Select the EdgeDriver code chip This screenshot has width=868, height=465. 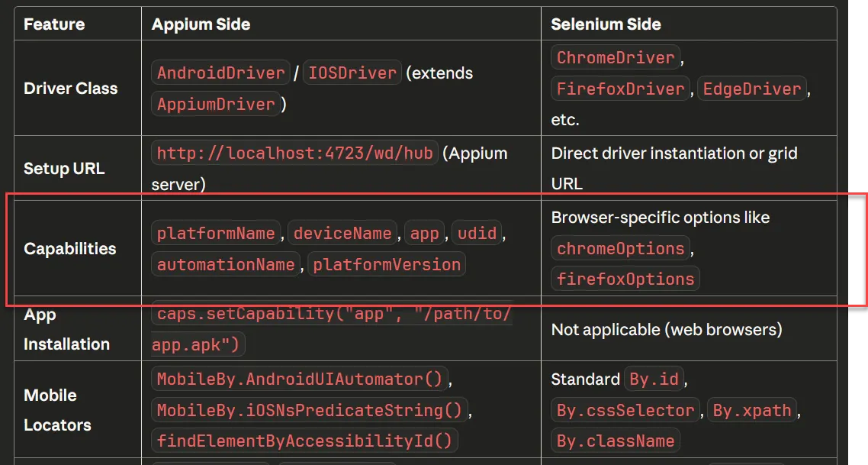point(751,89)
